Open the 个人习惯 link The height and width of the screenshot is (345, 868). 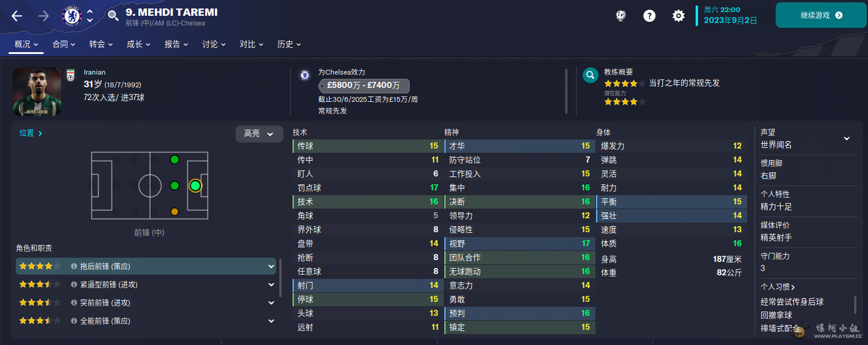pos(778,287)
